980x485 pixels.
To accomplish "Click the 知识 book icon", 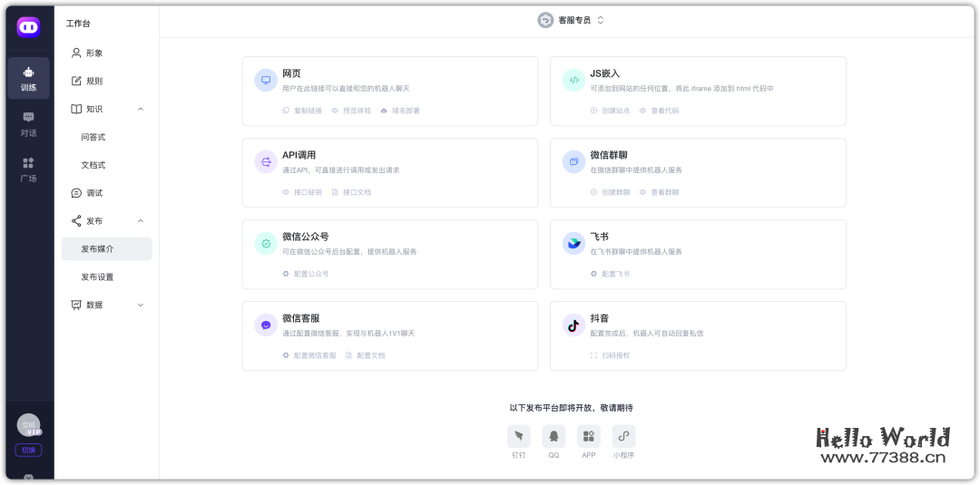I will [x=76, y=109].
